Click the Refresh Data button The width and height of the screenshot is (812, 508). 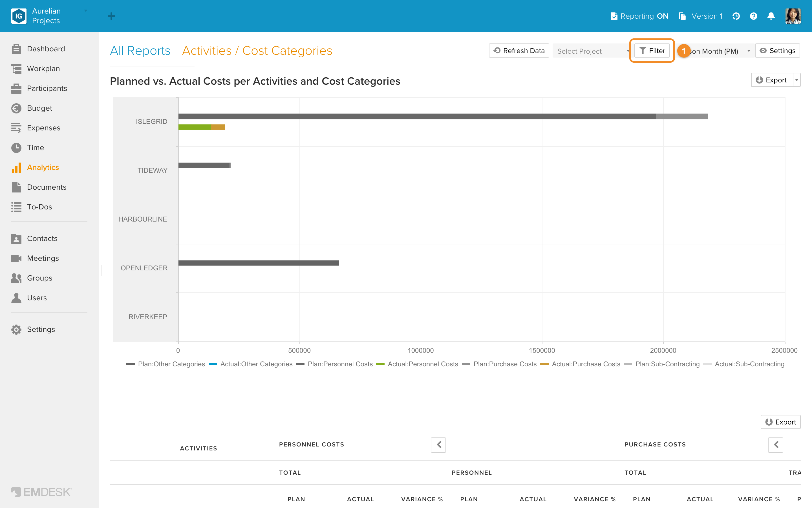point(519,51)
